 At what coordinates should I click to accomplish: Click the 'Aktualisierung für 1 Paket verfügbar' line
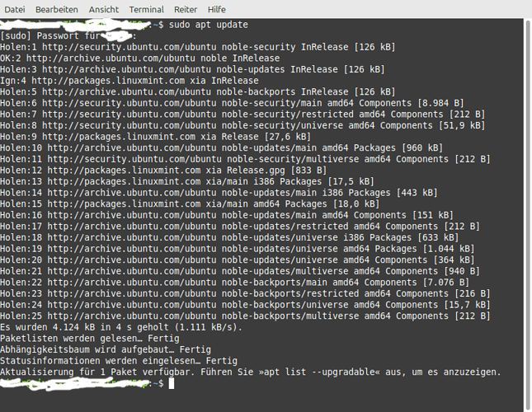251,372
